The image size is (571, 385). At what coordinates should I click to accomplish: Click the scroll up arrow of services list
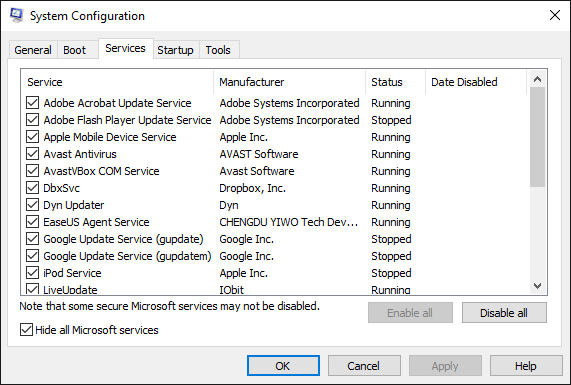(537, 79)
